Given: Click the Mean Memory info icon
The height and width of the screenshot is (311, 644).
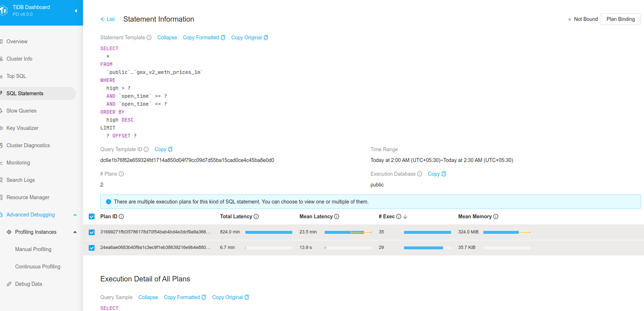Looking at the screenshot, I should point(496,216).
